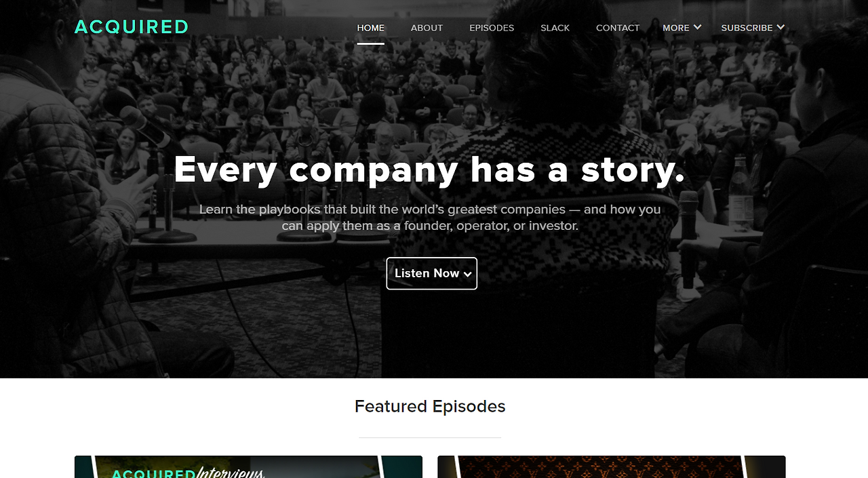This screenshot has height=478, width=868.
Task: Click the headline Every company has a story
Action: (x=430, y=170)
